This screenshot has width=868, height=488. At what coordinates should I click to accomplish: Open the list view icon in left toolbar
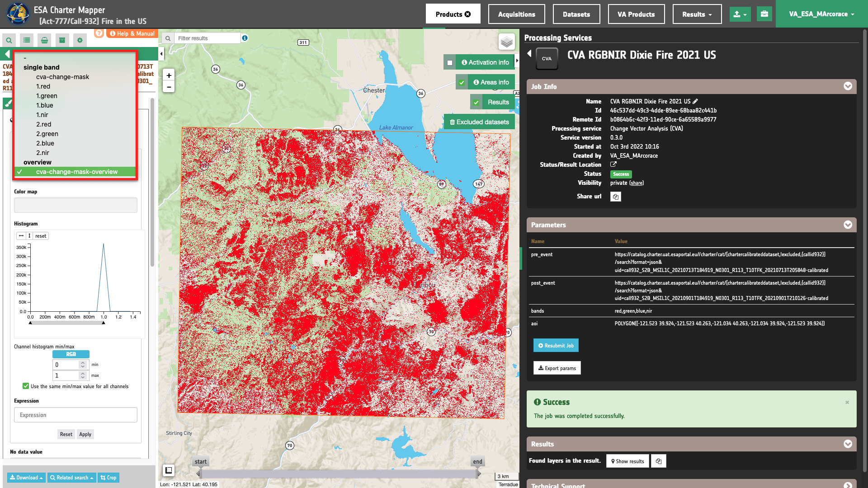pyautogui.click(x=27, y=40)
